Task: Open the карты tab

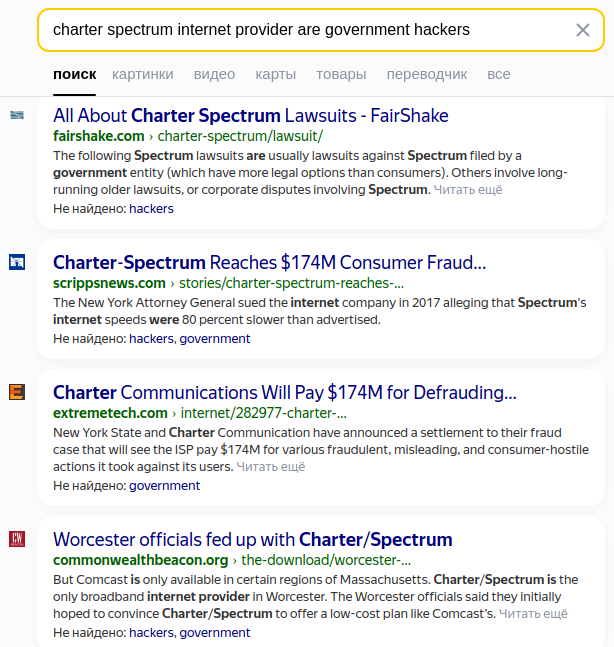Action: click(x=275, y=74)
